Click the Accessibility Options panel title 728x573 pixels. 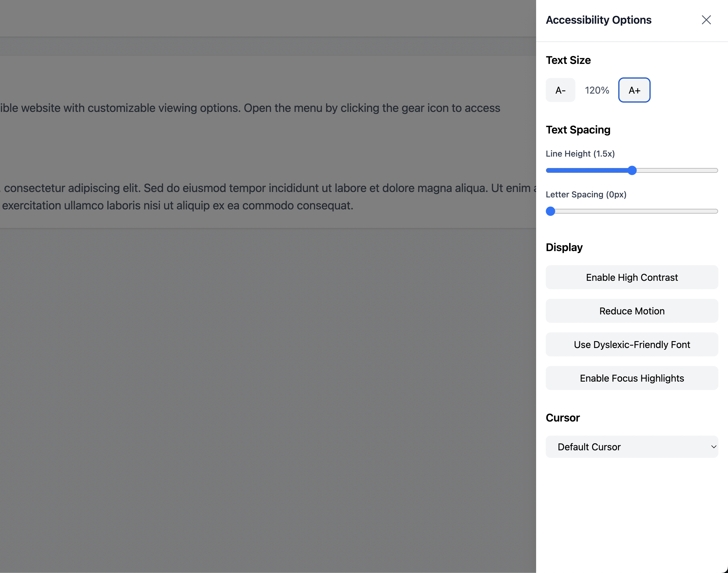coord(598,20)
